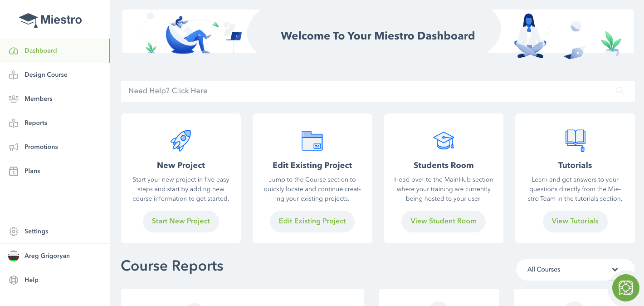Open the green floating support widget
The width and height of the screenshot is (644, 306).
tap(626, 288)
